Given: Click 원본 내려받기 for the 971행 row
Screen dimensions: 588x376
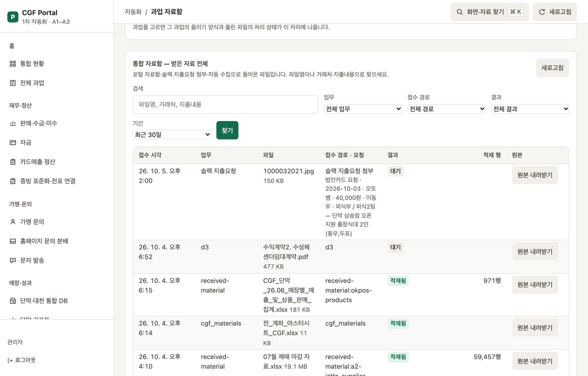Looking at the screenshot, I should (x=535, y=285).
